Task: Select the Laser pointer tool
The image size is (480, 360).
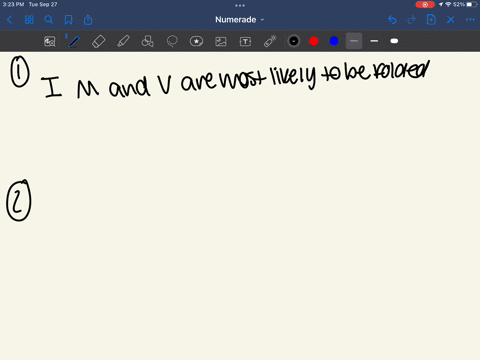Action: [x=270, y=41]
